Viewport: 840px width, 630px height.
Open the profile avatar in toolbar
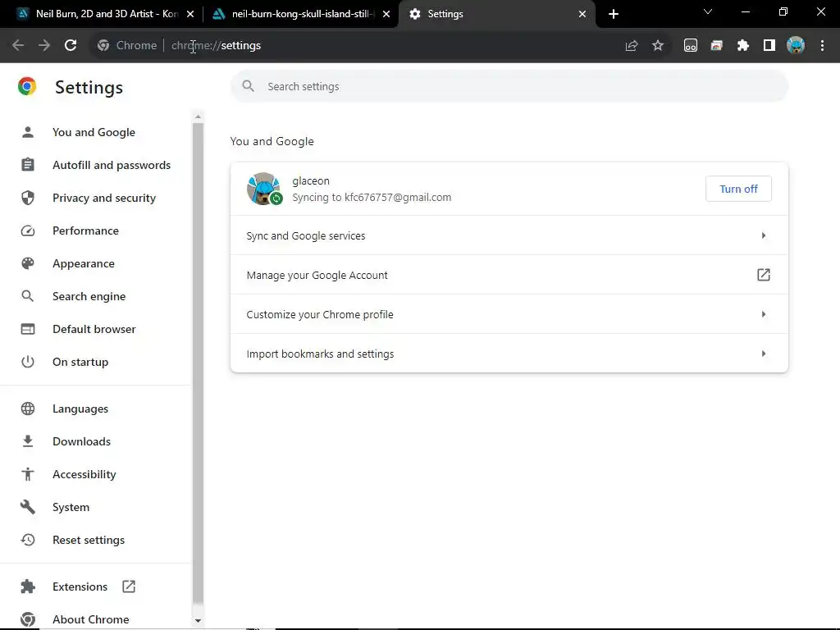796,46
